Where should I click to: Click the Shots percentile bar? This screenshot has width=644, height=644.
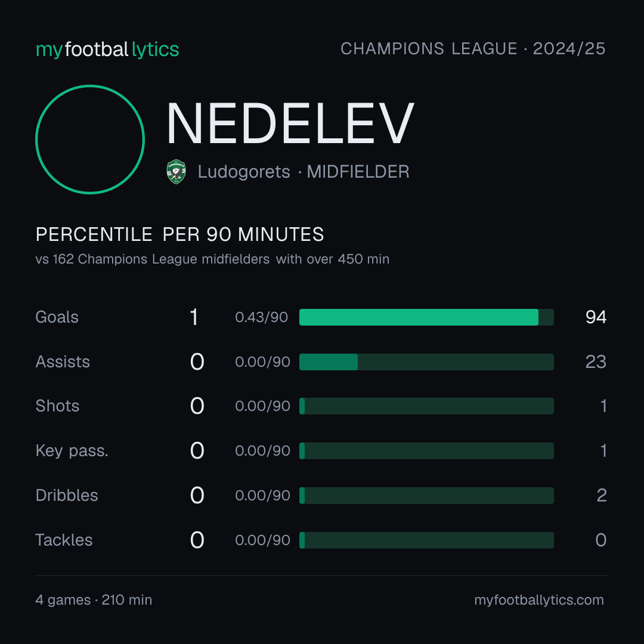[x=426, y=406]
